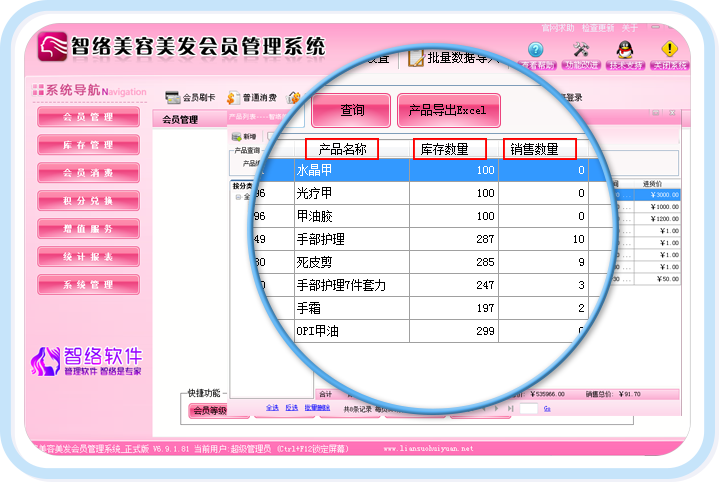Click the 批量数据导入 clipboard icon
719x482 pixels.
pyautogui.click(x=416, y=58)
